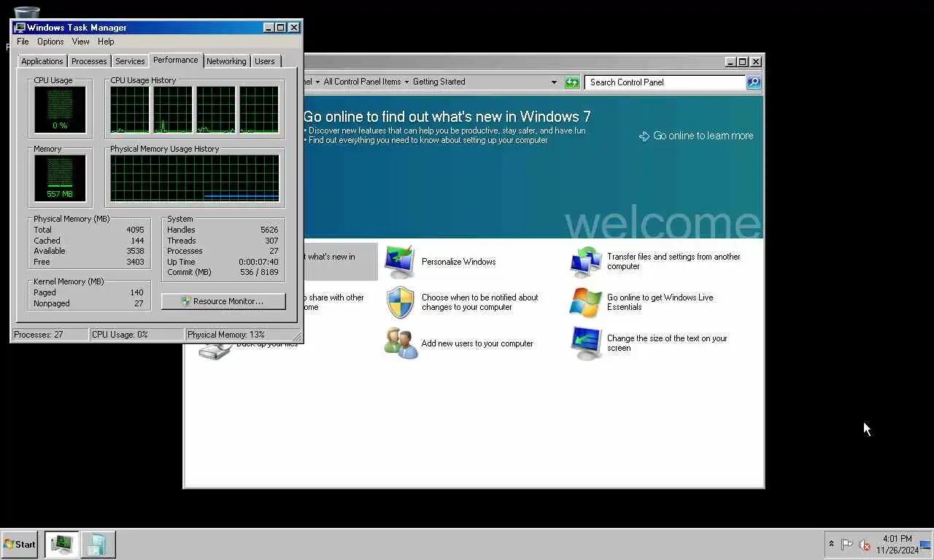Click the Physical Memory Usage History graph
934x560 pixels.
(x=195, y=178)
